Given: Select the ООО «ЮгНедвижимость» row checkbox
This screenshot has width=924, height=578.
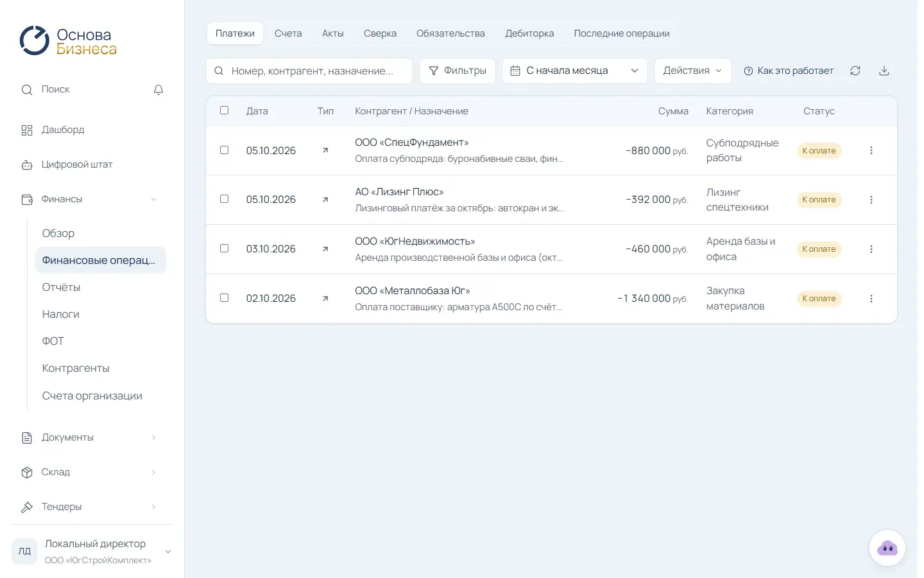Looking at the screenshot, I should tap(225, 249).
